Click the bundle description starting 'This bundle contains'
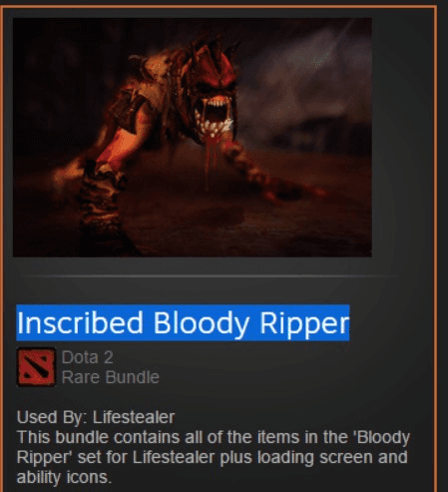Viewport: 448px width, 492px height. [x=214, y=457]
